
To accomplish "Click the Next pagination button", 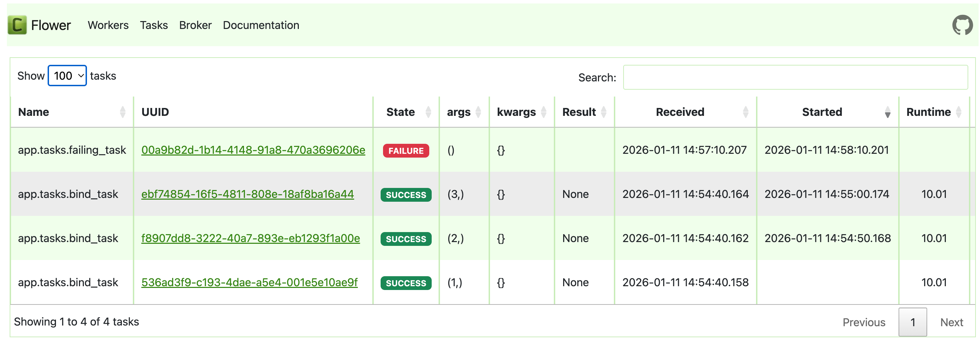I will (951, 322).
